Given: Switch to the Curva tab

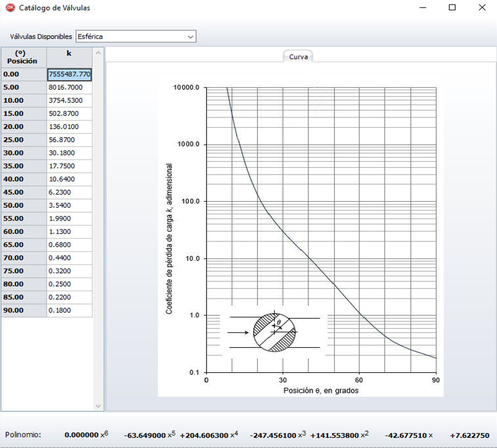Looking at the screenshot, I should 298,56.
